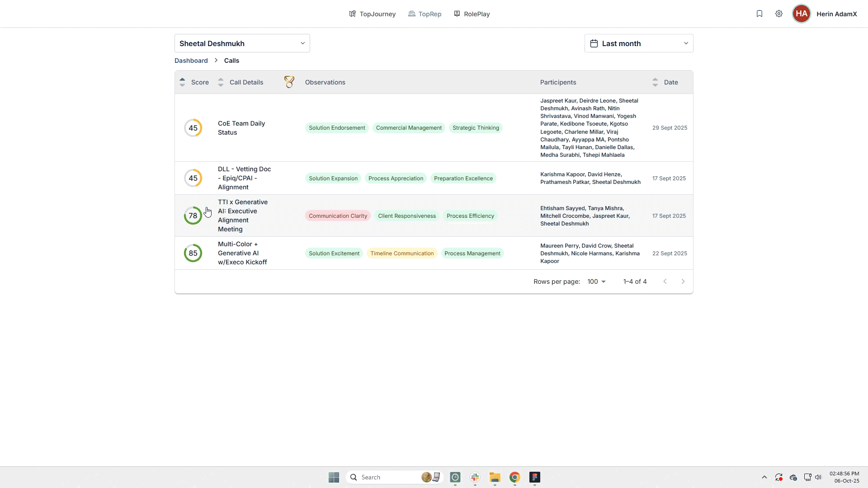The image size is (868, 488).
Task: Open Chrome from the taskbar
Action: point(514,477)
